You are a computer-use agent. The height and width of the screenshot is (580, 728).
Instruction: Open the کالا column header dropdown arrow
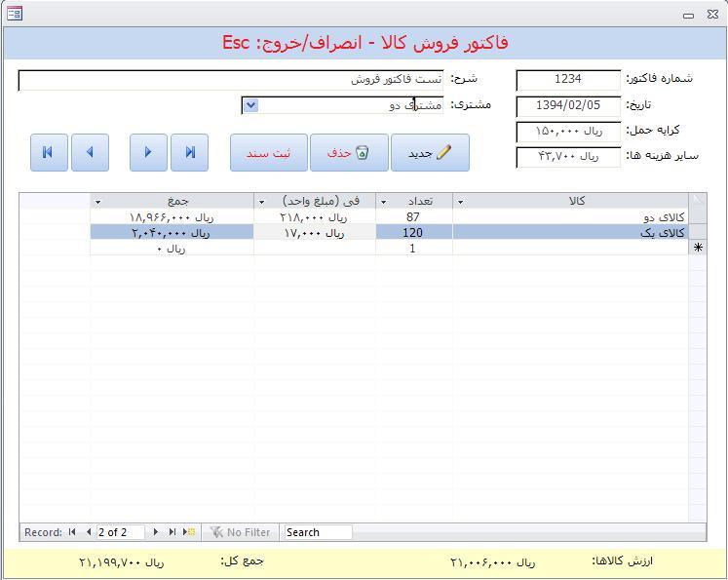460,202
